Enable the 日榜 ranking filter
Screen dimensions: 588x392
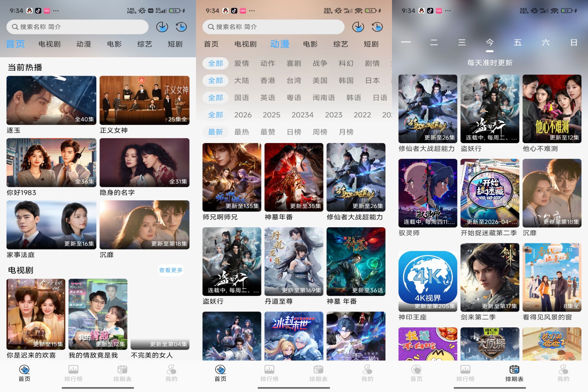point(294,132)
